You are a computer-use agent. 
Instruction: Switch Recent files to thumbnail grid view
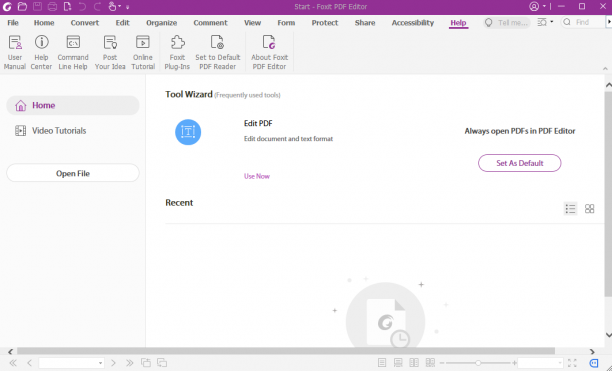tap(589, 209)
